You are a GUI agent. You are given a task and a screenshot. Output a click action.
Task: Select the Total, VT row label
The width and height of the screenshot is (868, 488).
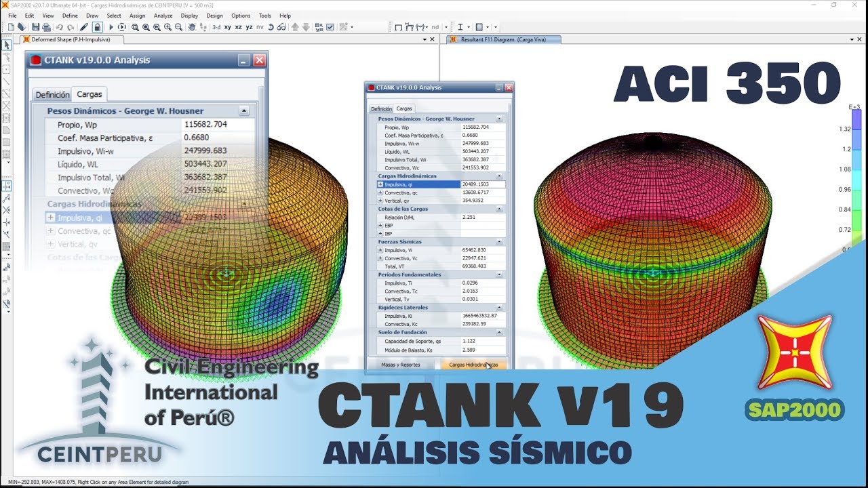394,266
